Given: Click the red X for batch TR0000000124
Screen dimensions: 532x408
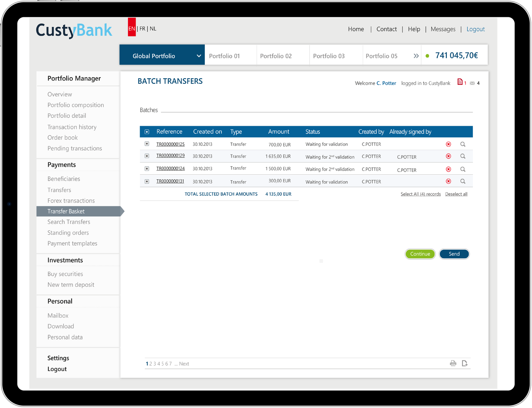Looking at the screenshot, I should pos(448,169).
